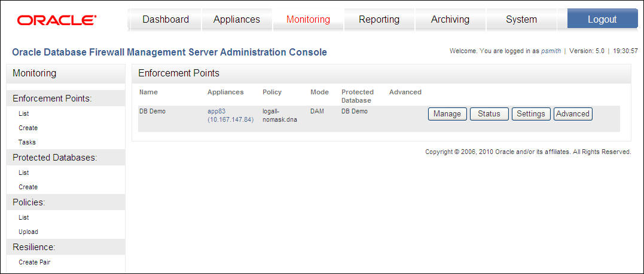Click the Policies: sidebar heading
Image resolution: width=644 pixels, height=274 pixels.
(29, 202)
